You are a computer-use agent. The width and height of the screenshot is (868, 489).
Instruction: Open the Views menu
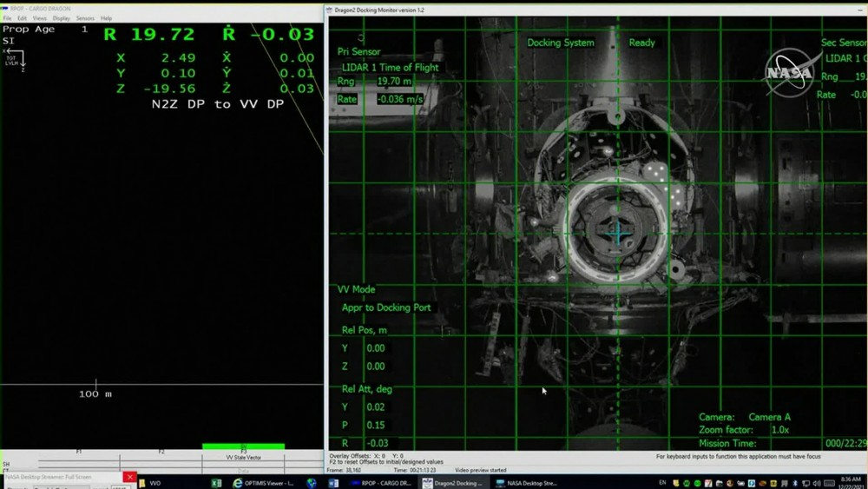[40, 18]
